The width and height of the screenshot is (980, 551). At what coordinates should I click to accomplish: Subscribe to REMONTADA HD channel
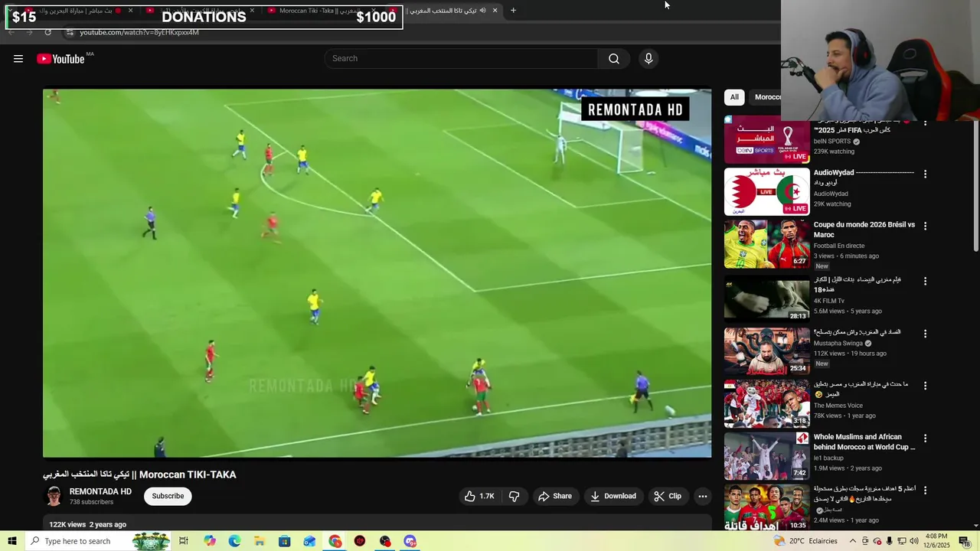point(168,496)
